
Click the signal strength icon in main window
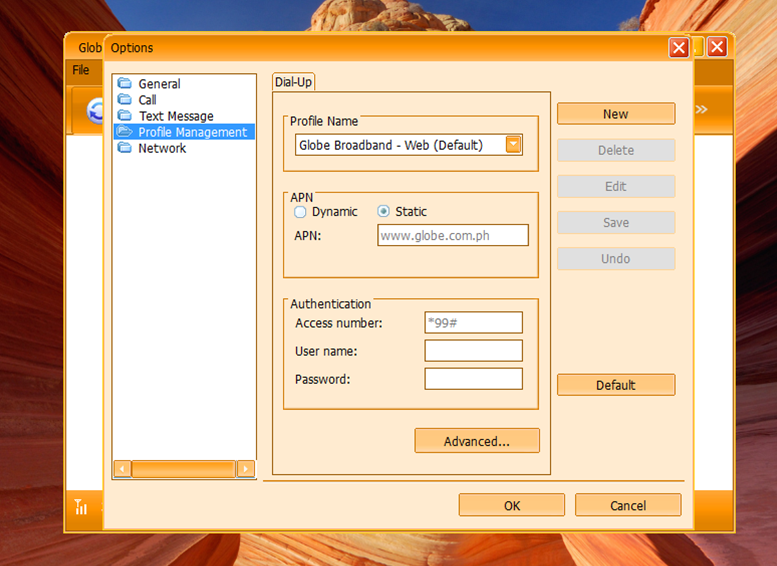pyautogui.click(x=81, y=507)
